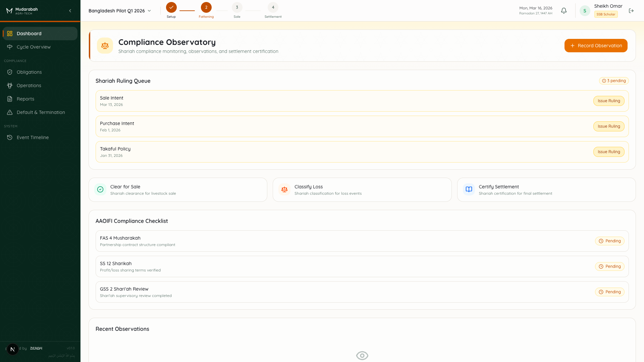Click the logout icon at top right

pos(631,10)
